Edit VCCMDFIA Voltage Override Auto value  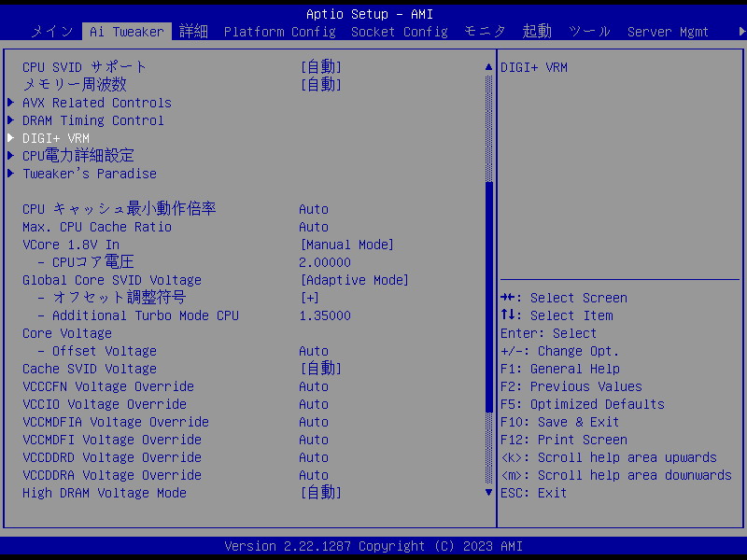314,423
